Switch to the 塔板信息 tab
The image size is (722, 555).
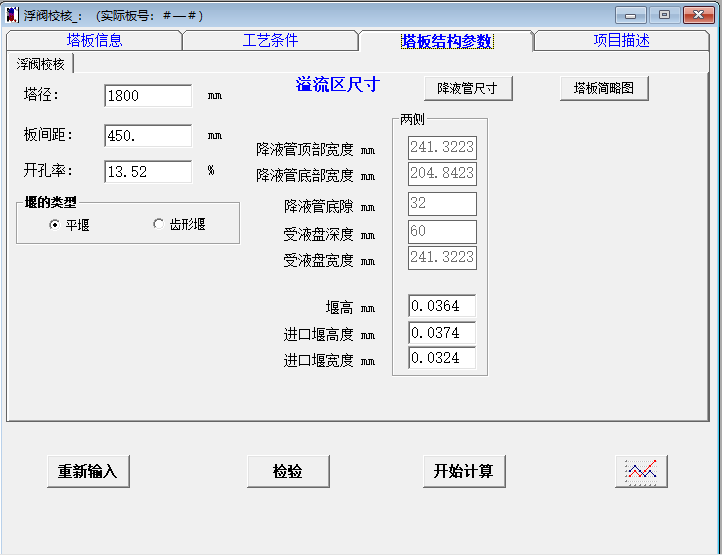(94, 41)
